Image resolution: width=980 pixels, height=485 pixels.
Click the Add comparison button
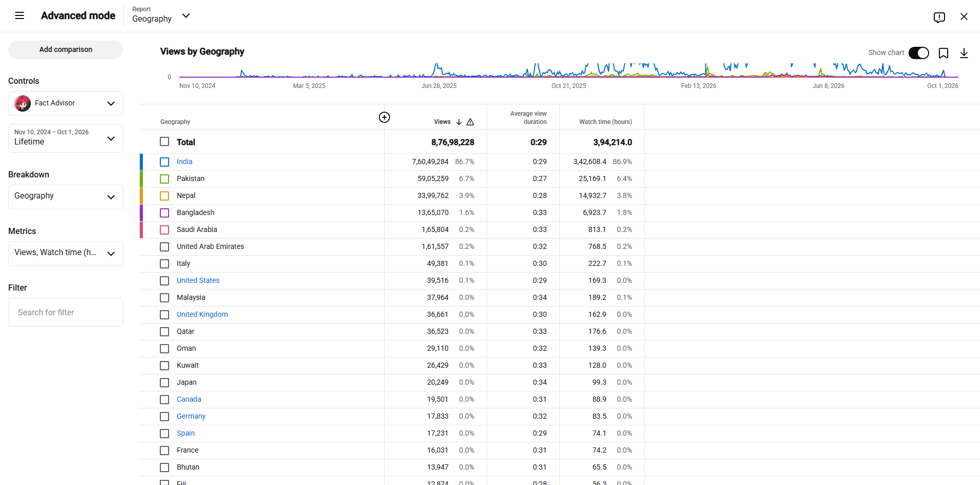click(x=66, y=50)
